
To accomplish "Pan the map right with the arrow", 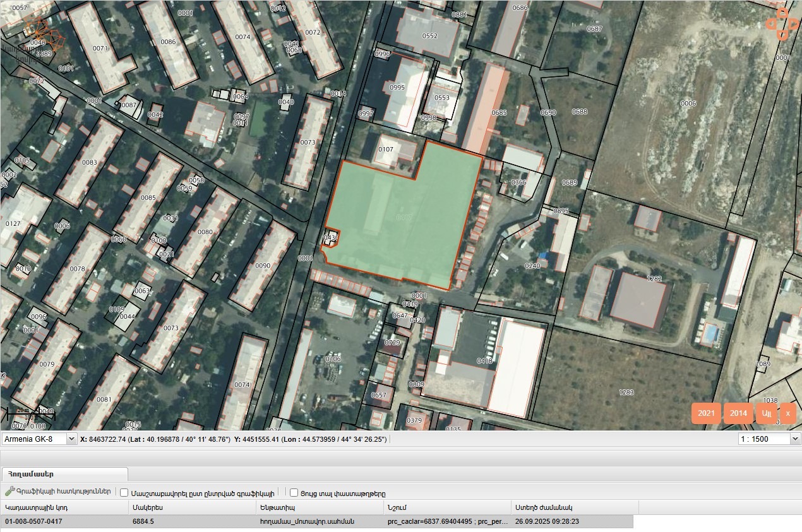I will (793, 24).
